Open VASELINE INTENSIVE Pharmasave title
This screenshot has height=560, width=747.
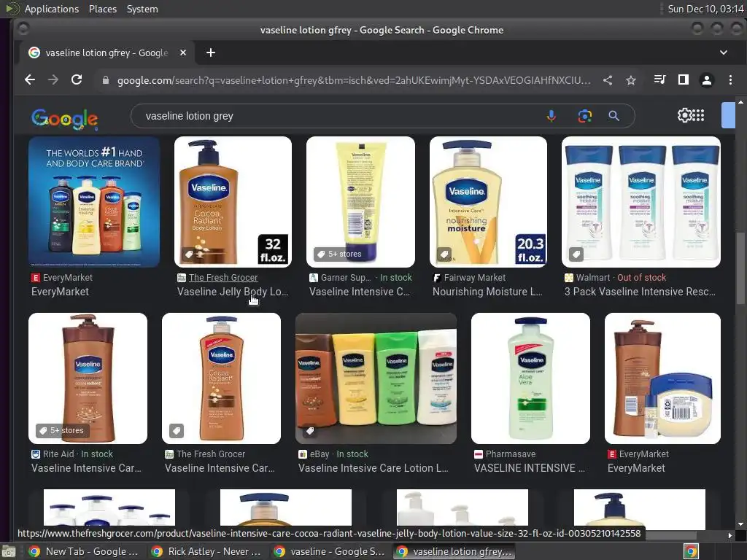coord(530,468)
